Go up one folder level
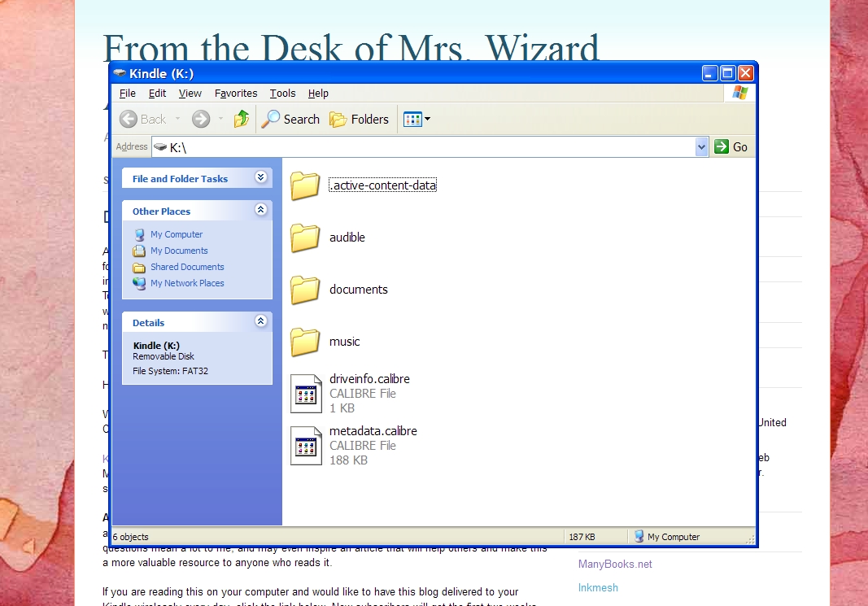This screenshot has height=606, width=868. click(x=242, y=119)
